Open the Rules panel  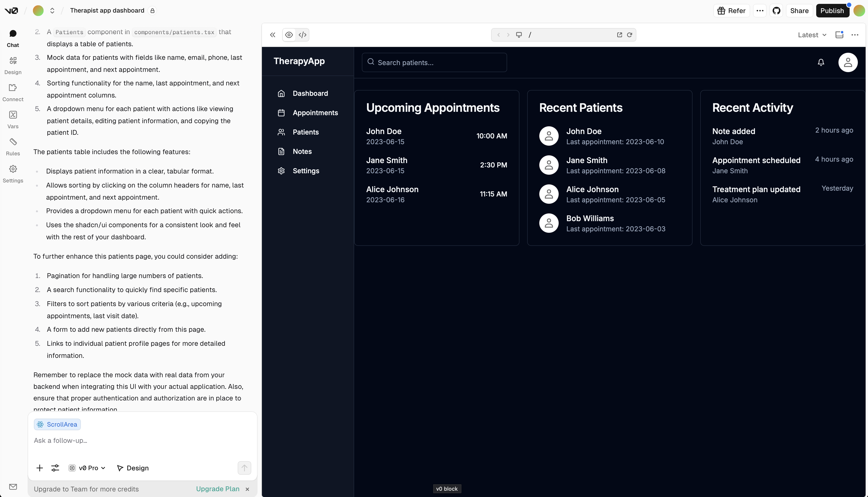[13, 146]
